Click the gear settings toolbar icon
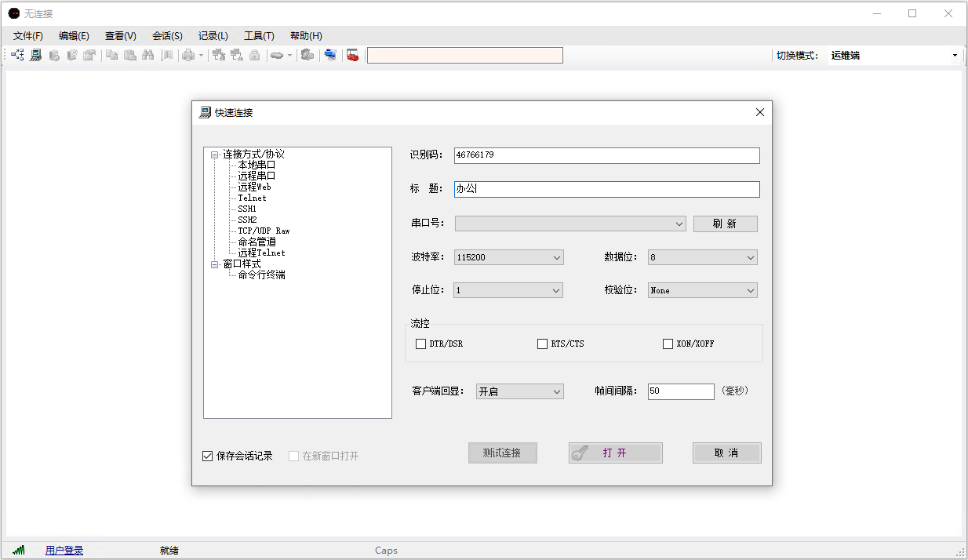The image size is (968, 560). pyautogui.click(x=308, y=56)
